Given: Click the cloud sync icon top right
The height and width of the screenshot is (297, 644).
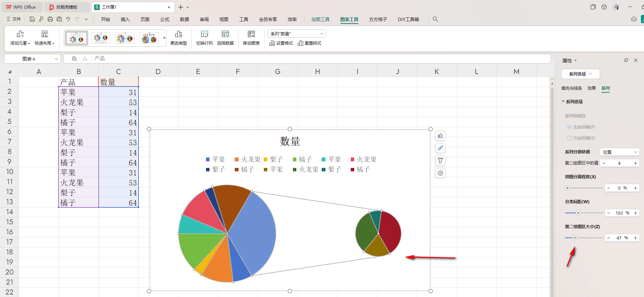Looking at the screenshot, I should (634, 19).
